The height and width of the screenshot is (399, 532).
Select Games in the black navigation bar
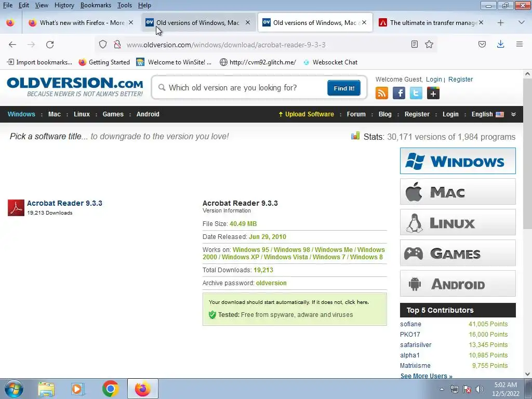[x=113, y=114]
